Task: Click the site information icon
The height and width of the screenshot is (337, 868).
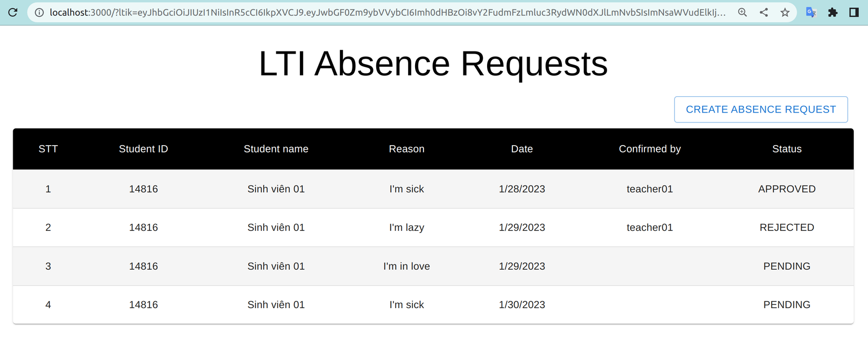Action: tap(39, 12)
